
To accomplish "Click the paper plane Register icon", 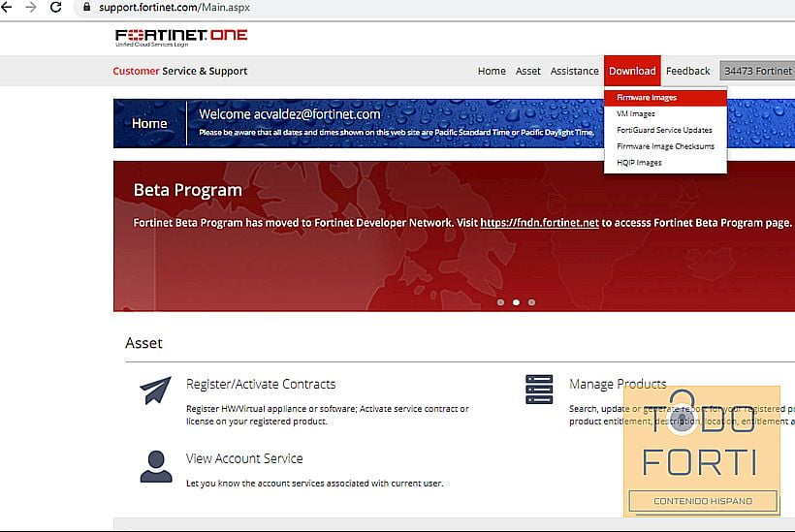I will click(155, 391).
